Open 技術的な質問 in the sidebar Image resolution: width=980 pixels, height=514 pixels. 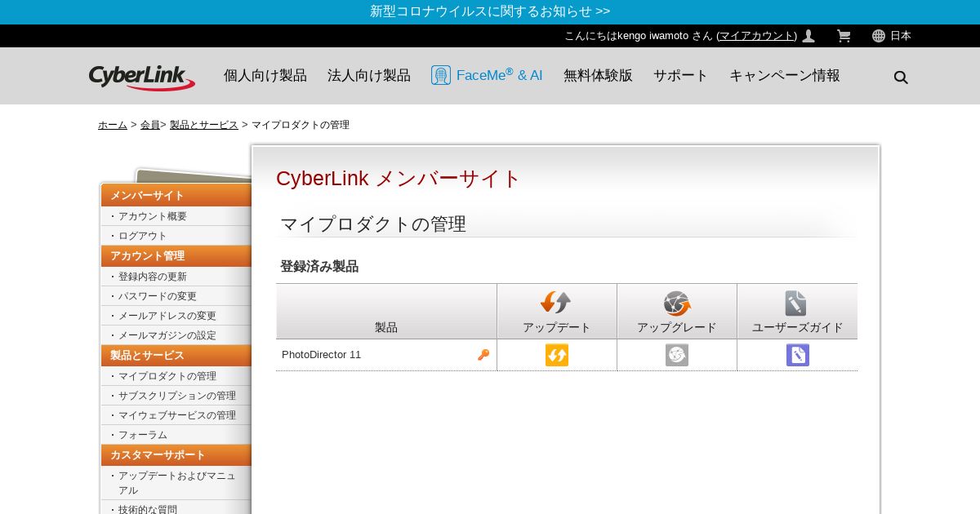pos(148,509)
